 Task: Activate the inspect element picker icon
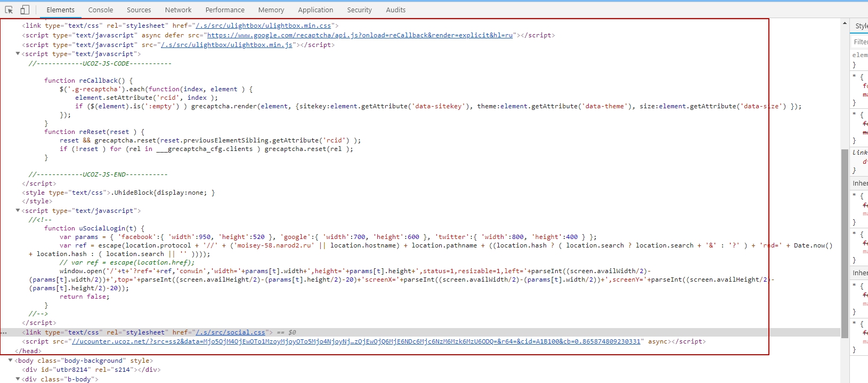[9, 10]
